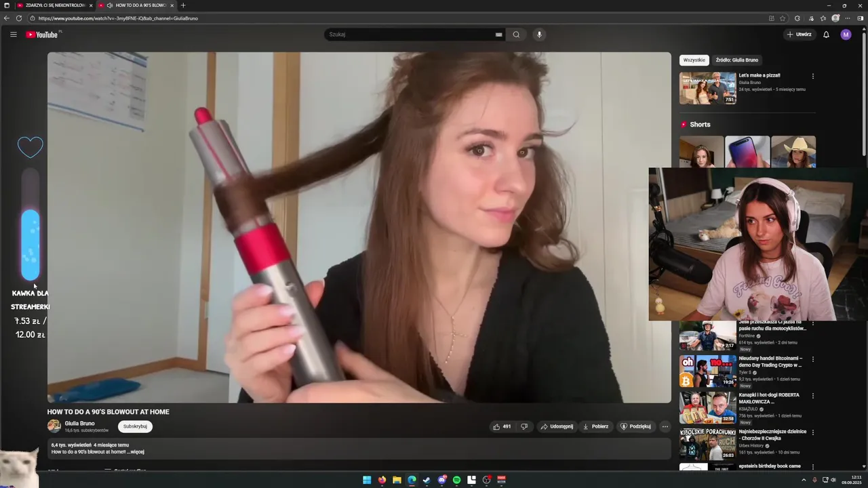Open the 'Let's make a pizza!!' video title
The image size is (868, 488).
pos(759,75)
